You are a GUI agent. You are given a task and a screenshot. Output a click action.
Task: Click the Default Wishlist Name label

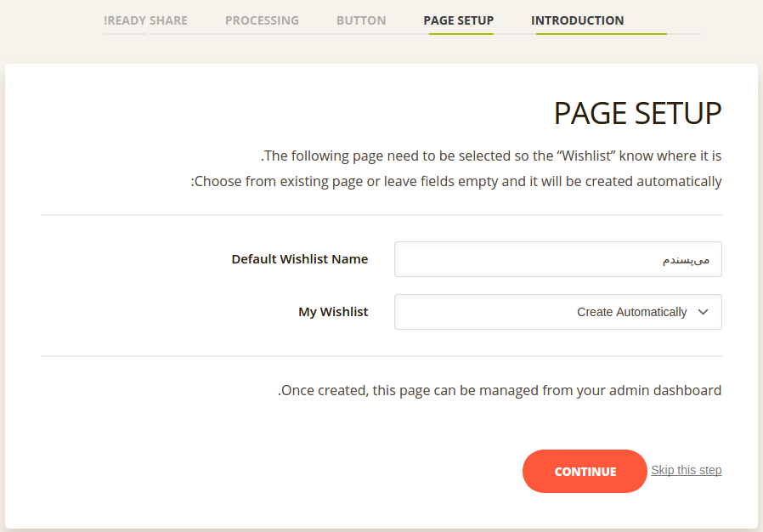(x=300, y=259)
